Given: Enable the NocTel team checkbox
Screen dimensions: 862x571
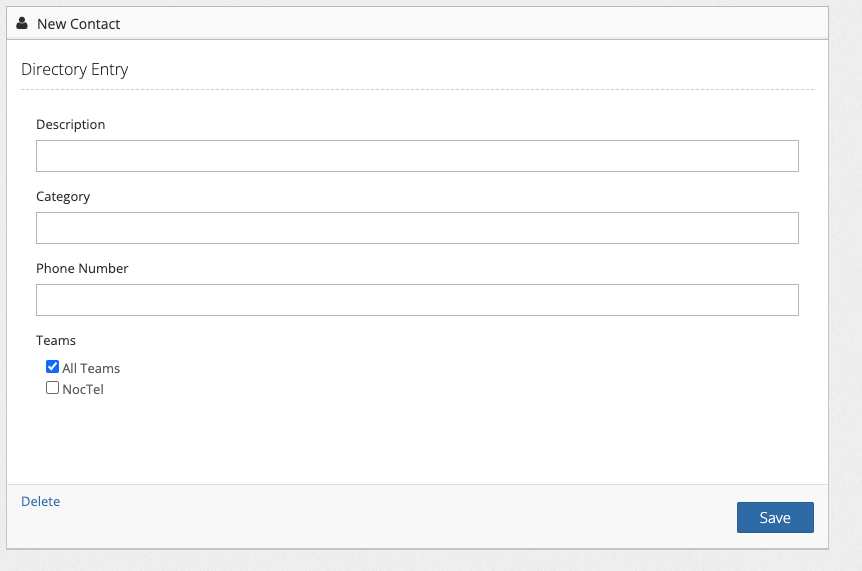Looking at the screenshot, I should (x=53, y=388).
